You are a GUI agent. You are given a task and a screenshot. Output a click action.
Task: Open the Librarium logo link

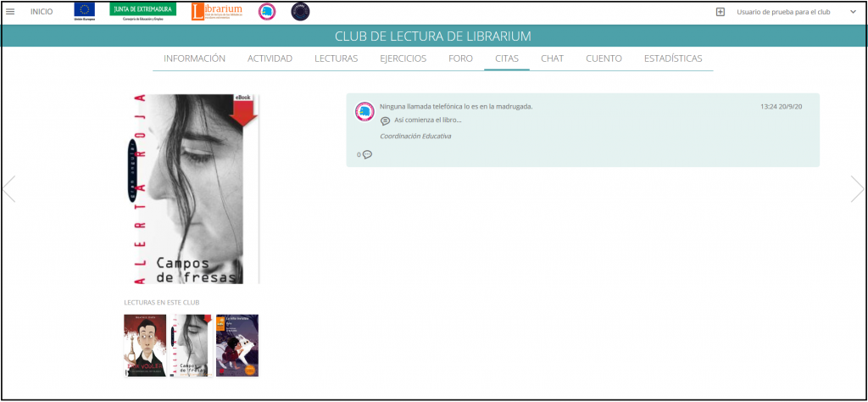(216, 12)
